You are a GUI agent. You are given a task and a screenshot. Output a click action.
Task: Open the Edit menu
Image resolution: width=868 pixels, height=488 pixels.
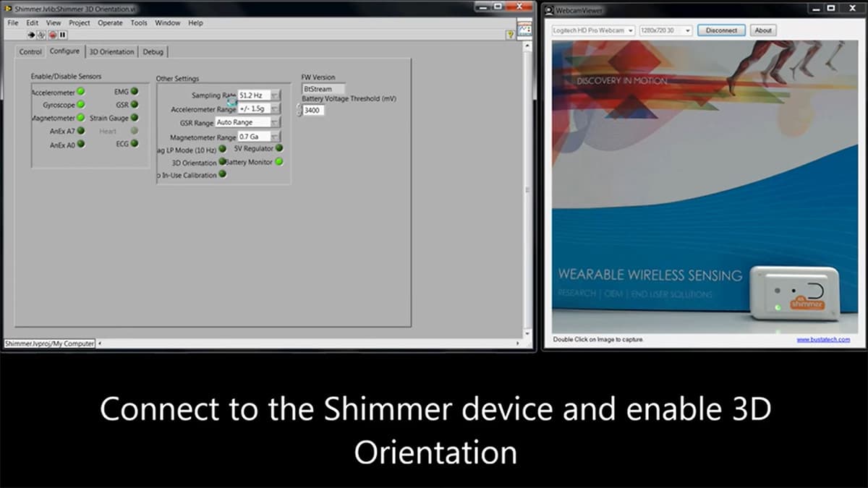[x=33, y=23]
